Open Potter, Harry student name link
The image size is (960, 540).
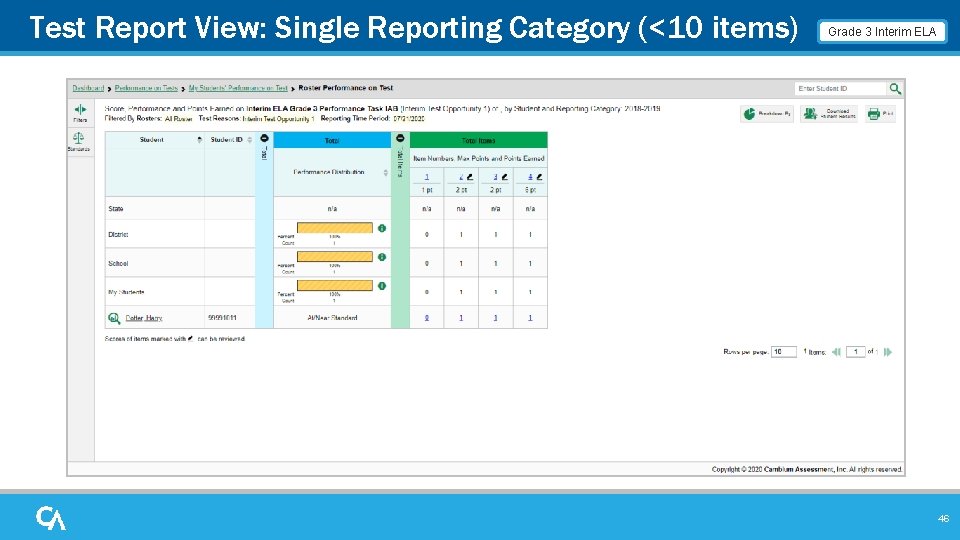coord(144,318)
